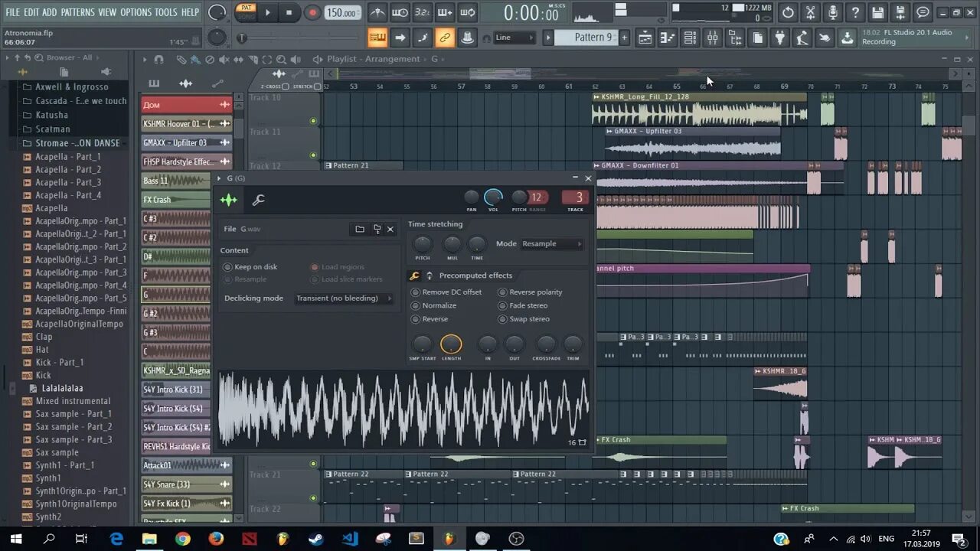The height and width of the screenshot is (551, 980).
Task: Click the wrench icon in G channel window
Action: (x=259, y=200)
